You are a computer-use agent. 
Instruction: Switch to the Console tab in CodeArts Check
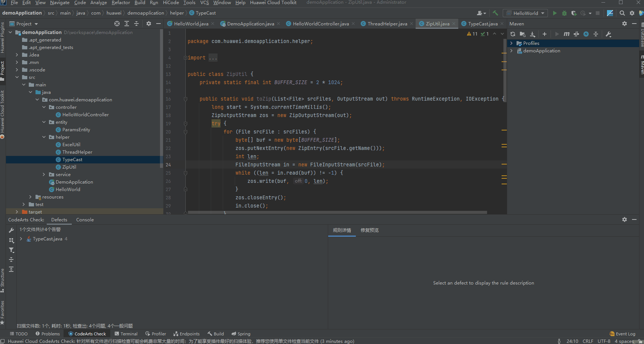(x=85, y=220)
